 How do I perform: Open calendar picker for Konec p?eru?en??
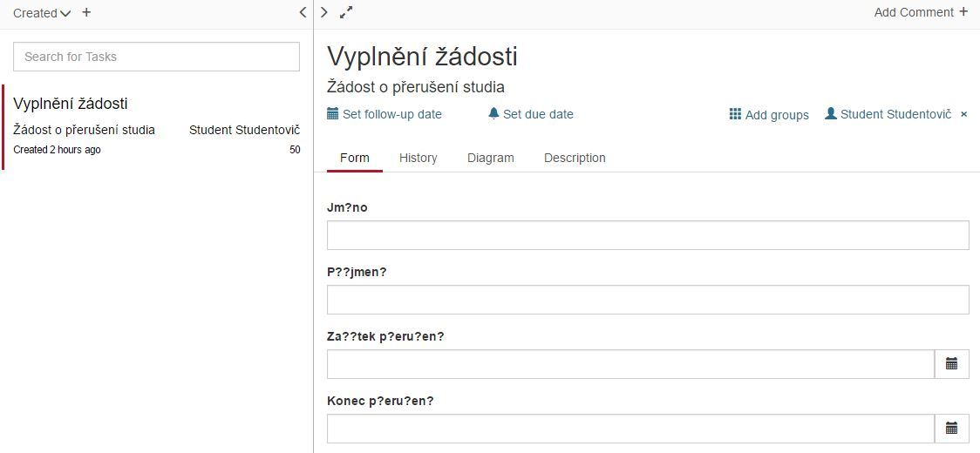click(x=952, y=429)
